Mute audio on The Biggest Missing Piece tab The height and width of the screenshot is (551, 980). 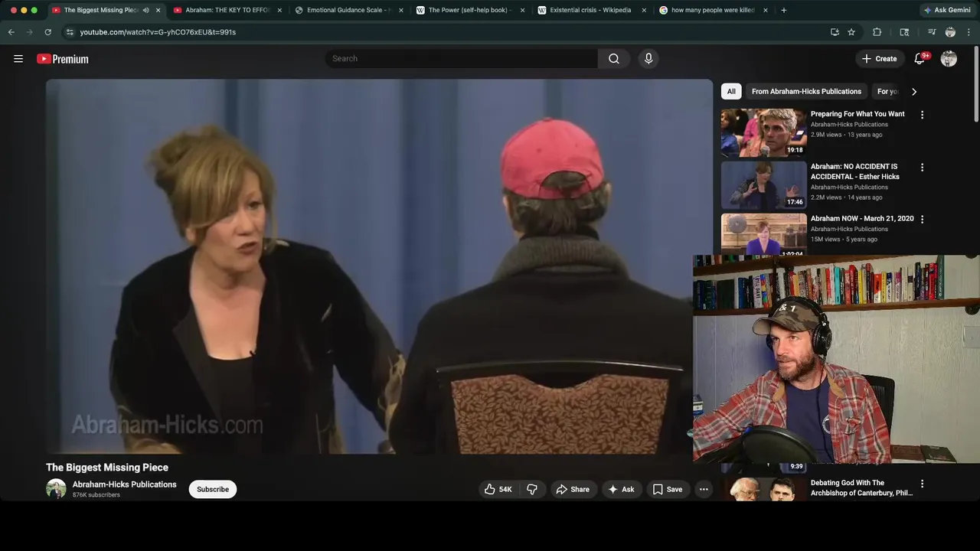point(145,10)
